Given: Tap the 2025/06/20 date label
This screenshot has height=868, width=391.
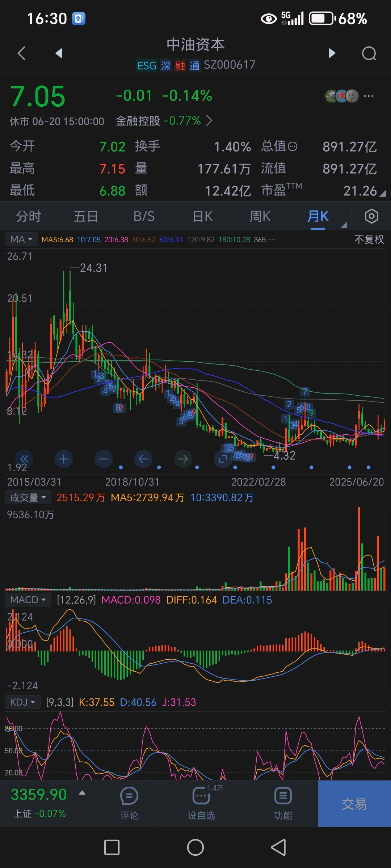Looking at the screenshot, I should click(356, 482).
